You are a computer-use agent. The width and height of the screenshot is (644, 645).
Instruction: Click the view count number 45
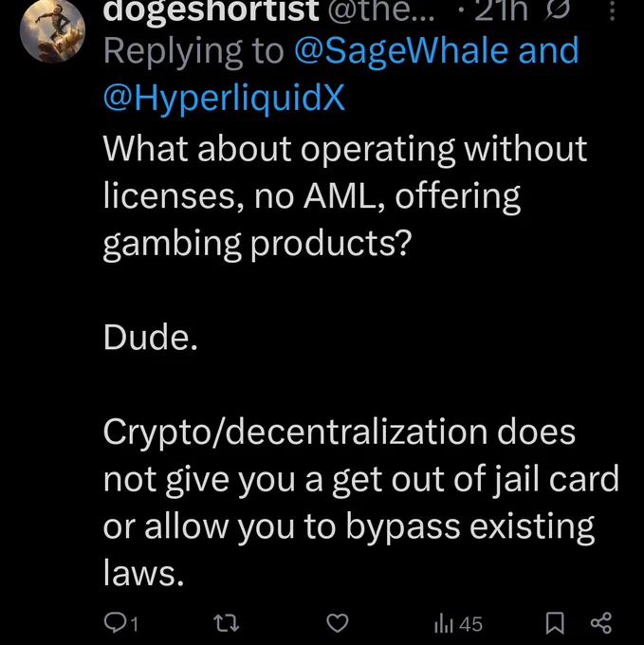tap(470, 624)
